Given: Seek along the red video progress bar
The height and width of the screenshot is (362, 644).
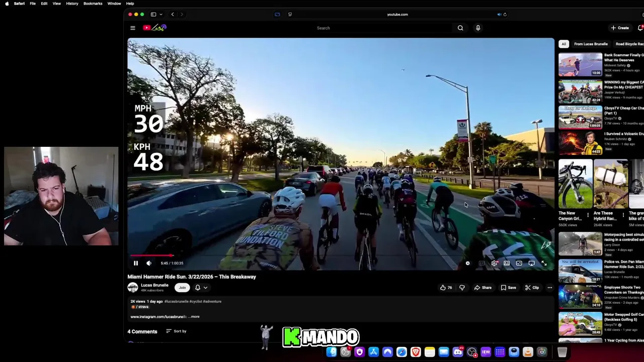Looking at the screenshot, I should coord(341,255).
